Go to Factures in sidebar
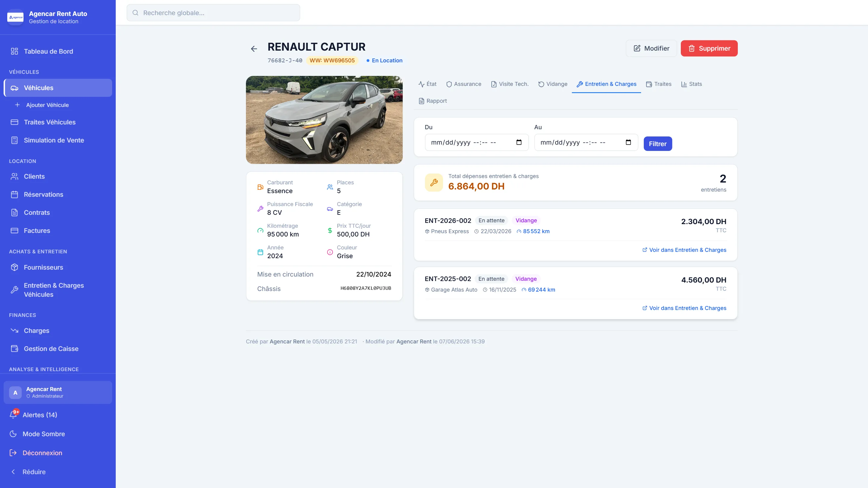Image resolution: width=868 pixels, height=488 pixels. click(58, 231)
